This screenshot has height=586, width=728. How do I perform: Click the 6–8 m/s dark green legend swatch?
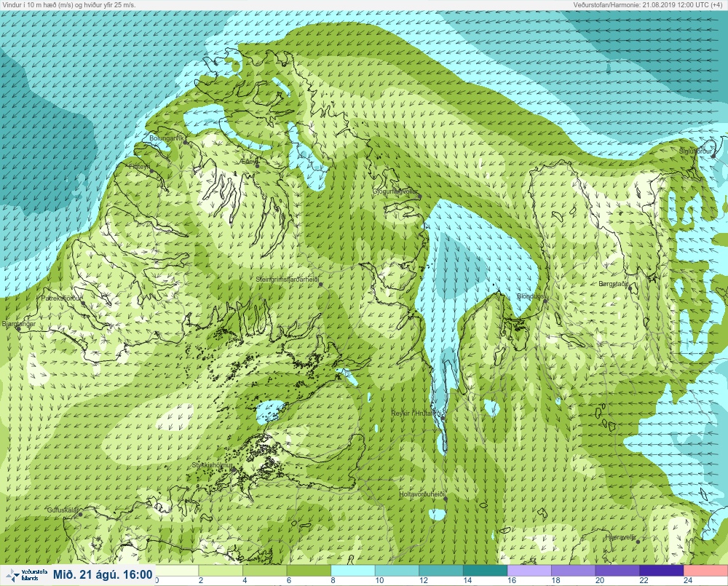coord(309,570)
